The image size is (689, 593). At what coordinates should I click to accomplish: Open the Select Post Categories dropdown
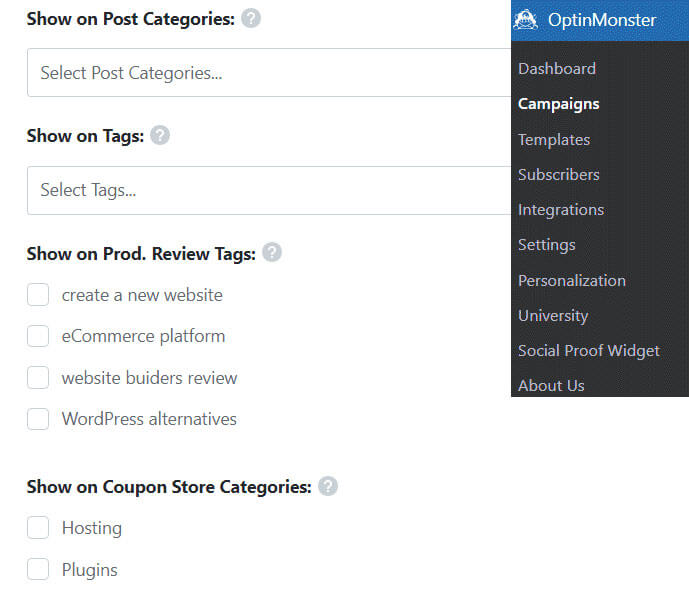coord(269,72)
